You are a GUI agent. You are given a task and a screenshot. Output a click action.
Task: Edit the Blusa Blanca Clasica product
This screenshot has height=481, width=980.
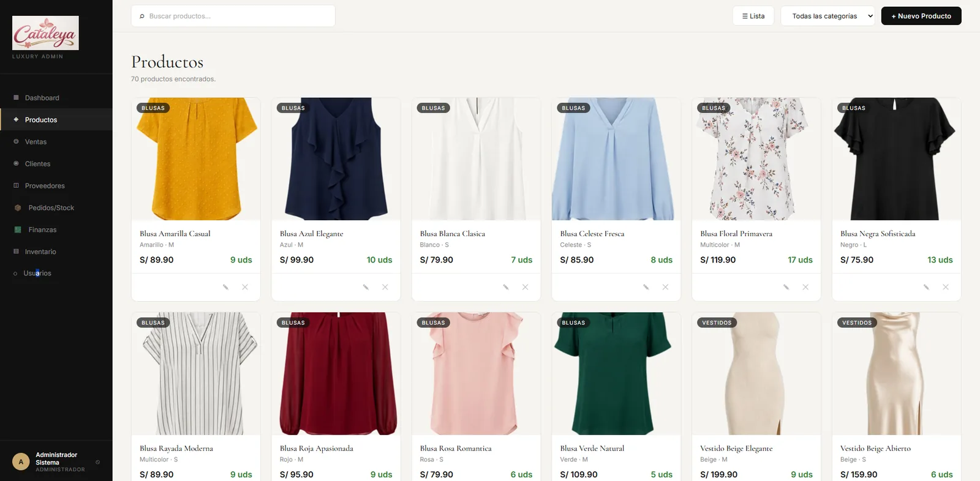(506, 287)
